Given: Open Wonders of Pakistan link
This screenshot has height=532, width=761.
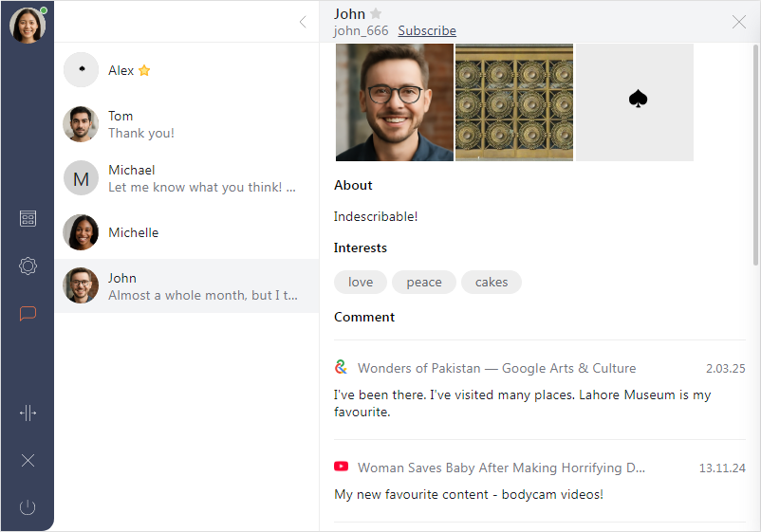Looking at the screenshot, I should [496, 368].
